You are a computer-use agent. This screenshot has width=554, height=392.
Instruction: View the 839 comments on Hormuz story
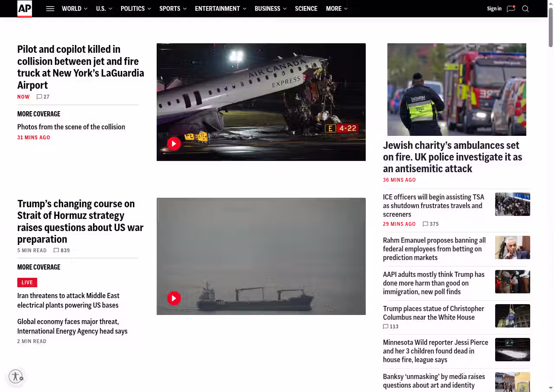[x=61, y=251]
